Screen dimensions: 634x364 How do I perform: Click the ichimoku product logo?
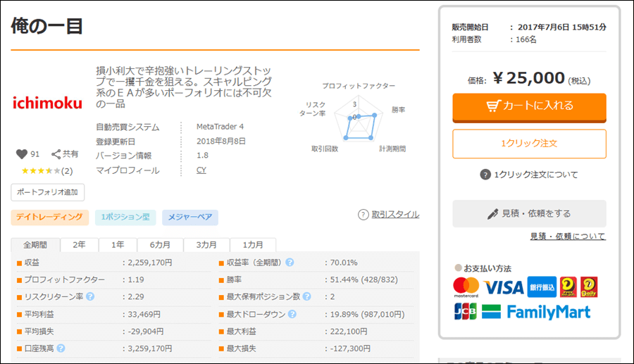47,103
